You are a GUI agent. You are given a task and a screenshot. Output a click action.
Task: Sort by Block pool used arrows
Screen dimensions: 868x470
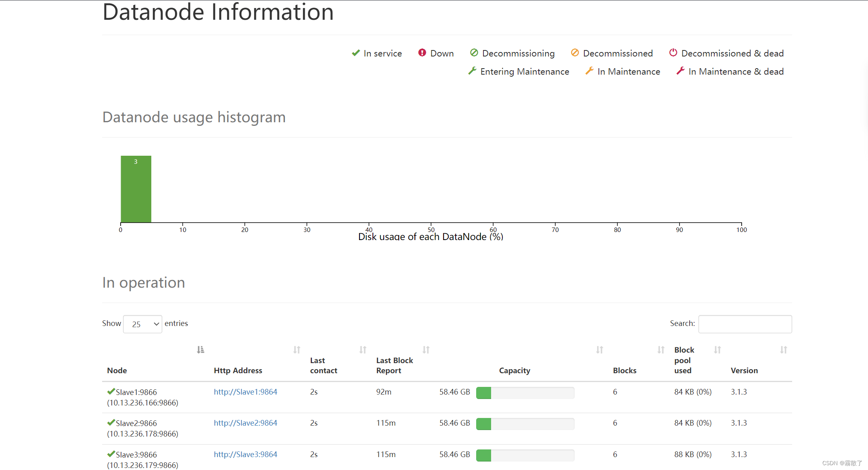(x=717, y=350)
